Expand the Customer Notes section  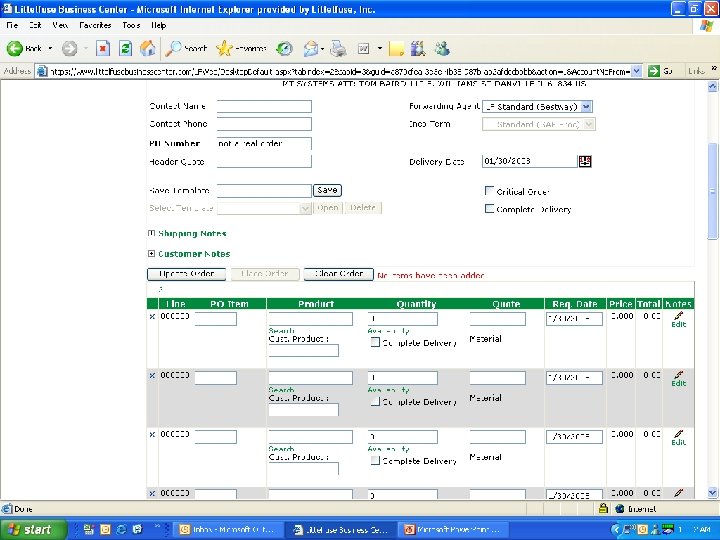pyautogui.click(x=151, y=253)
